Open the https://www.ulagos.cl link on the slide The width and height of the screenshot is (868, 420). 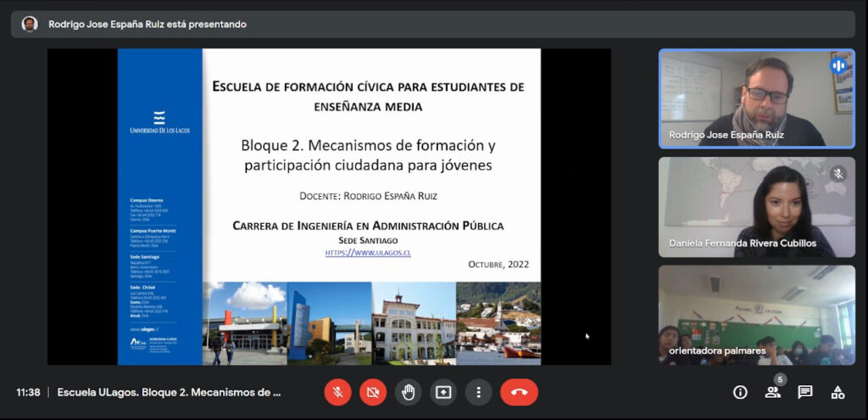pyautogui.click(x=368, y=253)
